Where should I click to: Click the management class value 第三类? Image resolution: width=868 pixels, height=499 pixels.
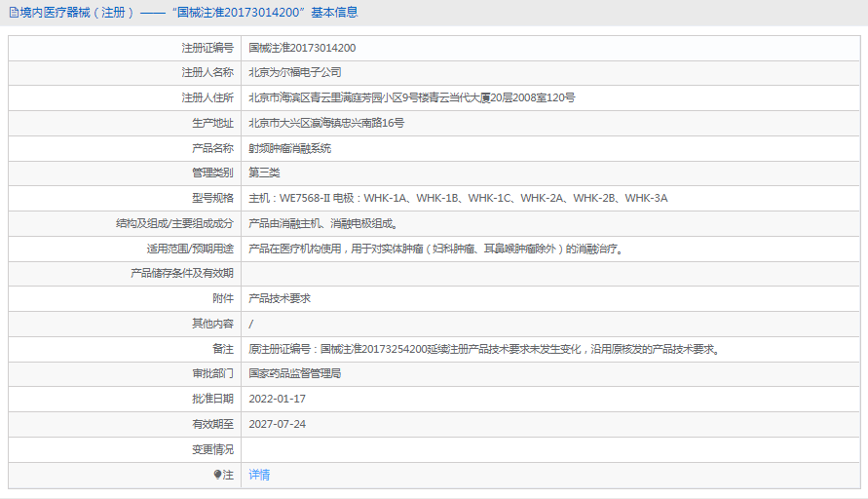(264, 173)
